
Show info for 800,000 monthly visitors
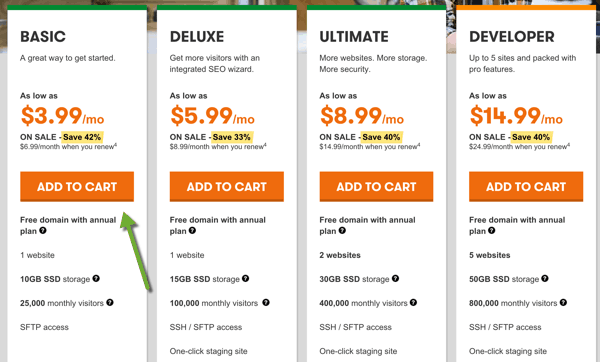pyautogui.click(x=563, y=302)
